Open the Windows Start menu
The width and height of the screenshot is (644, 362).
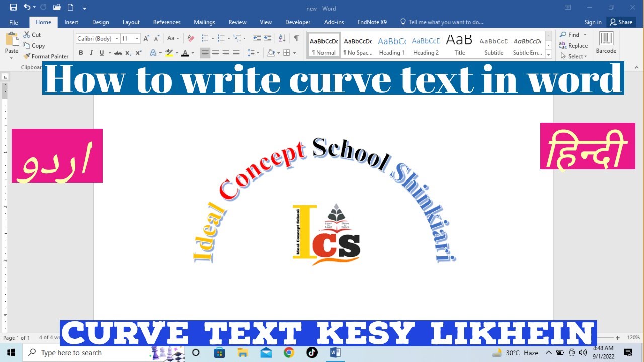pyautogui.click(x=11, y=353)
